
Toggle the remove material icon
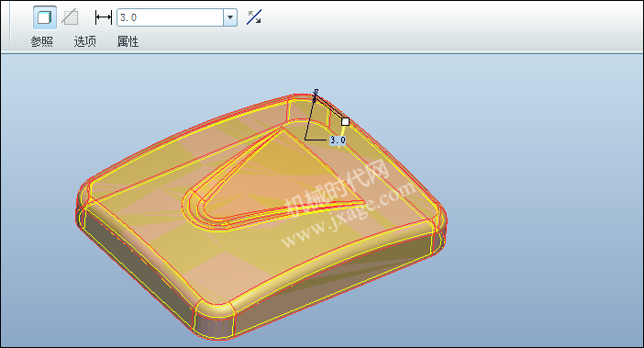point(70,17)
